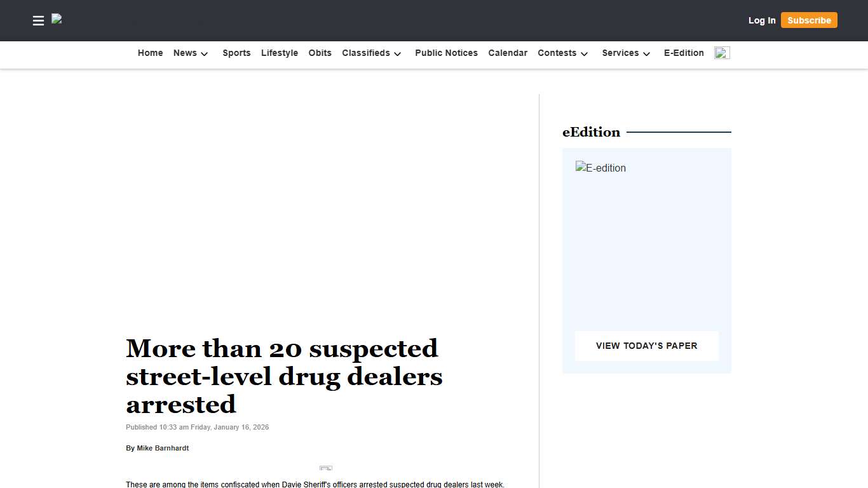Viewport: 868px width, 488px height.
Task: Open the Obits section
Action: 320,53
